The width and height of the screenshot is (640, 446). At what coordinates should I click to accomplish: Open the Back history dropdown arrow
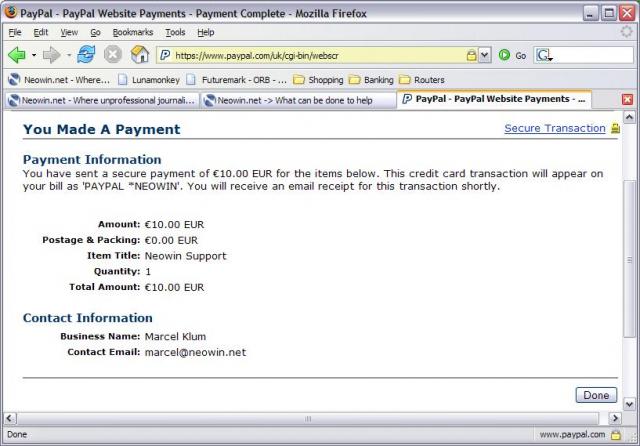(34, 55)
